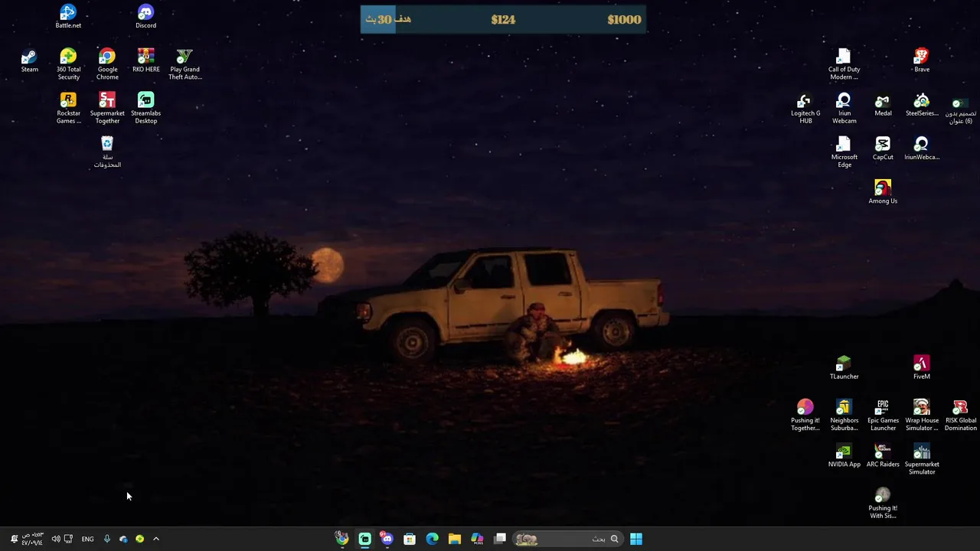Select Call of Duty Modern shortcut
Viewport: 980px width, 551px height.
tap(844, 64)
